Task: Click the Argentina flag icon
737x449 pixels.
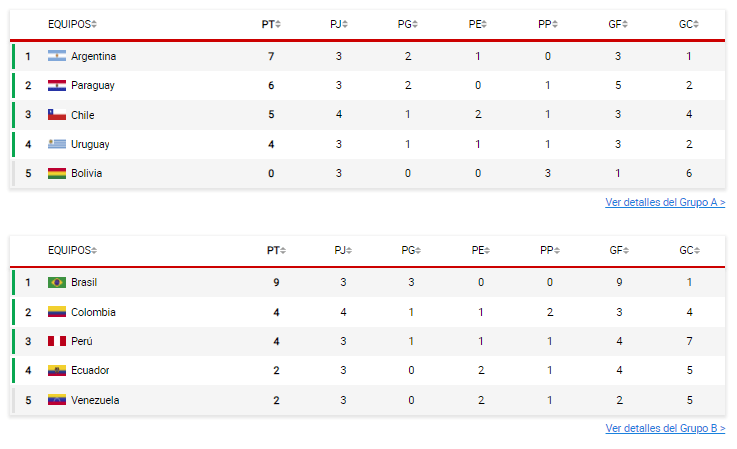Action: coord(57,56)
